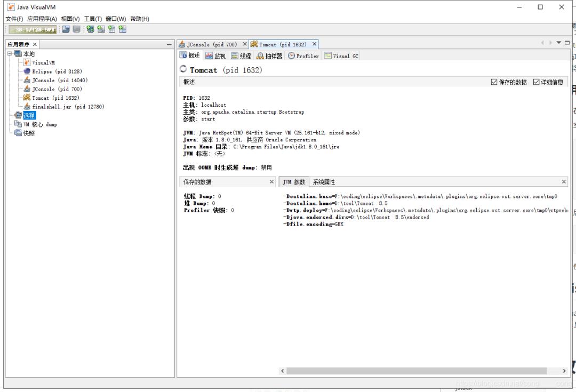Open the Profiler tab
The image size is (576, 392).
pos(303,56)
